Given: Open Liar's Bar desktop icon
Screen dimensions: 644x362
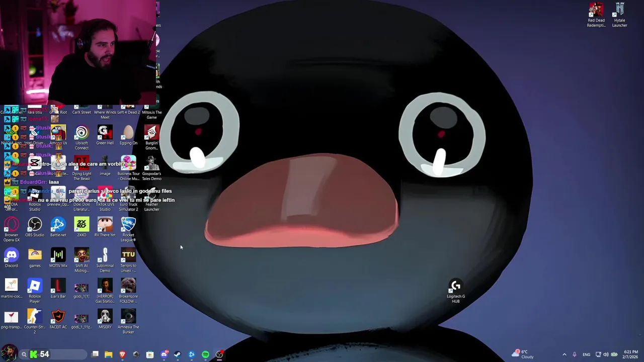Looking at the screenshot, I should (x=58, y=289).
